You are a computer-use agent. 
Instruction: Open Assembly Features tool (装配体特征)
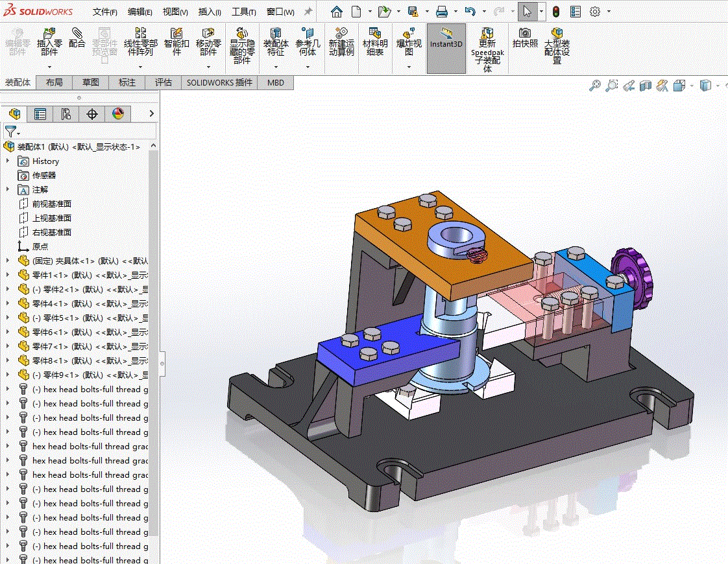(x=276, y=41)
